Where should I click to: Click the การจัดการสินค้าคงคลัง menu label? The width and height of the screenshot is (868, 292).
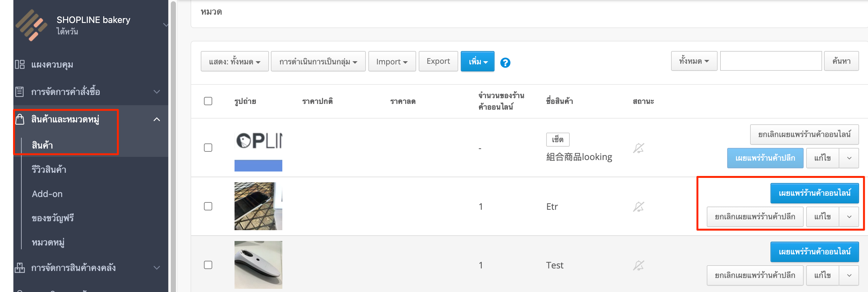(x=74, y=268)
